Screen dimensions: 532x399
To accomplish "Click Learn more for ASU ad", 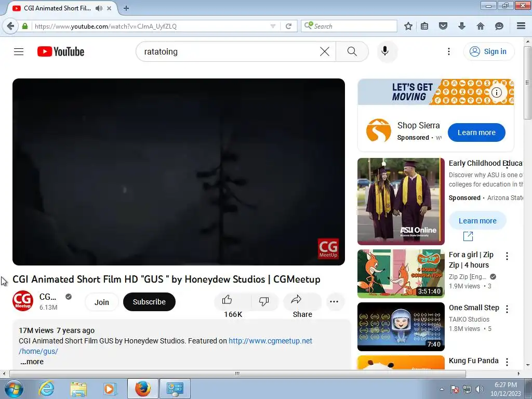I will 477,221.
